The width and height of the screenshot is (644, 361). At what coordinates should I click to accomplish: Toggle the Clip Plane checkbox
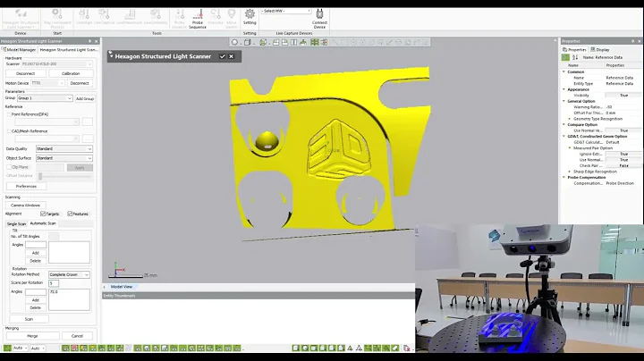[9, 167]
